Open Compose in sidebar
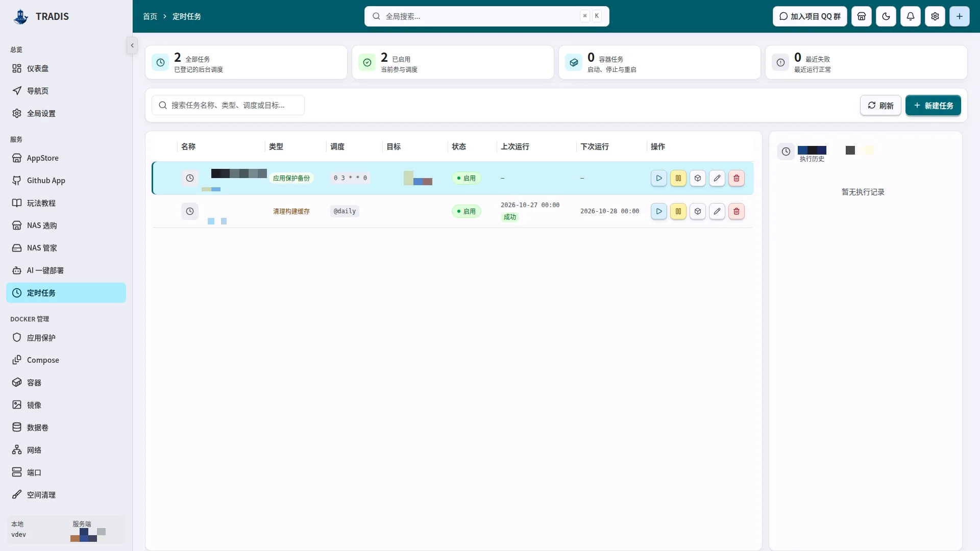 coord(66,360)
